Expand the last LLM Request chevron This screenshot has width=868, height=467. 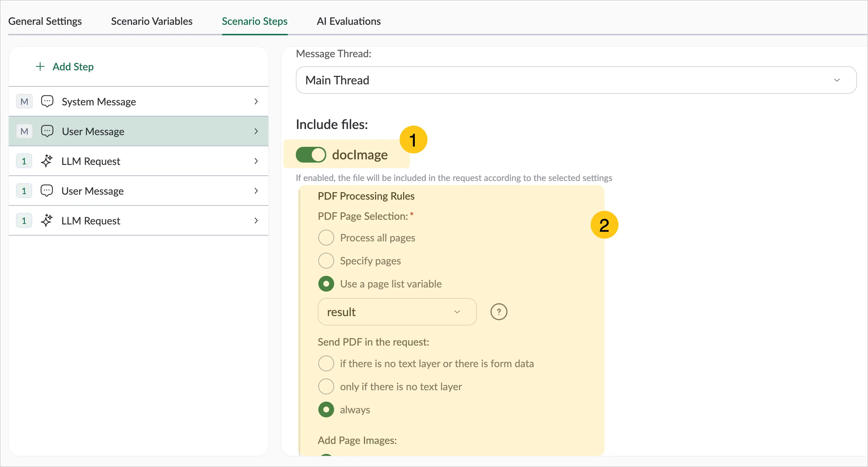pyautogui.click(x=256, y=221)
